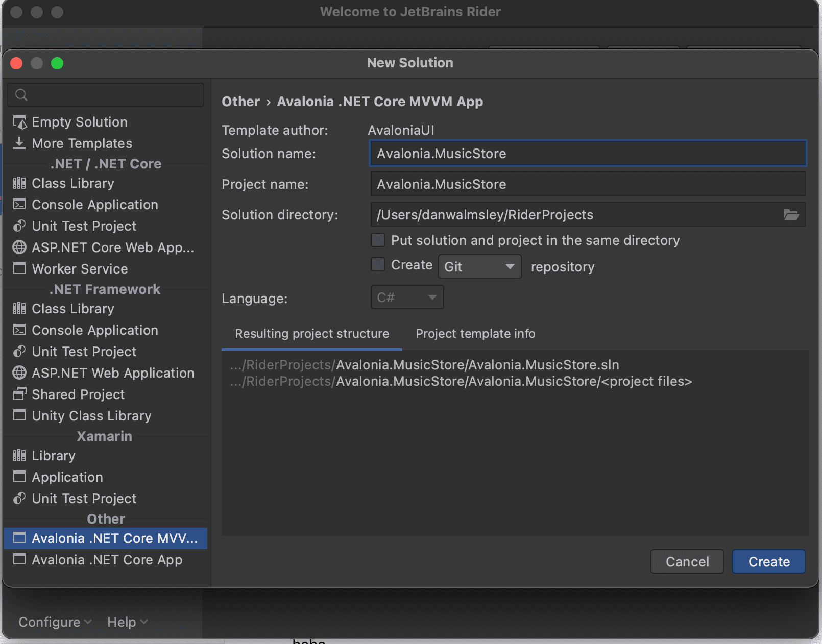
Task: Open the Help dropdown menu
Action: pos(127,622)
